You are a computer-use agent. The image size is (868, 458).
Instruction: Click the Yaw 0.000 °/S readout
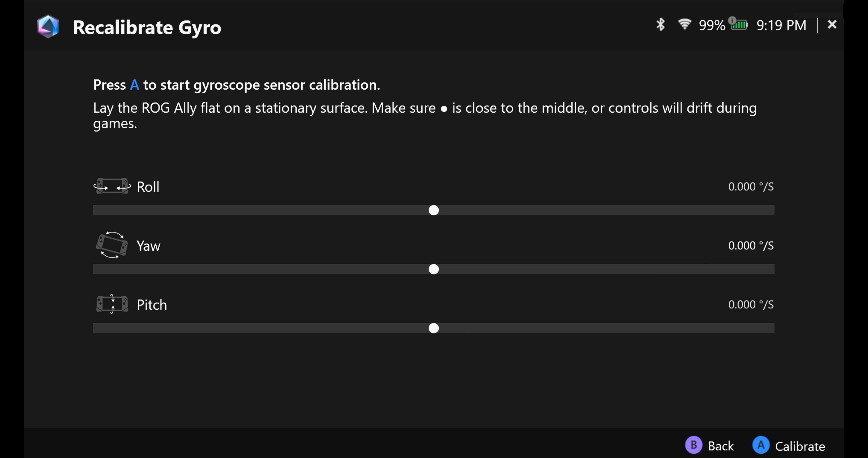click(751, 246)
